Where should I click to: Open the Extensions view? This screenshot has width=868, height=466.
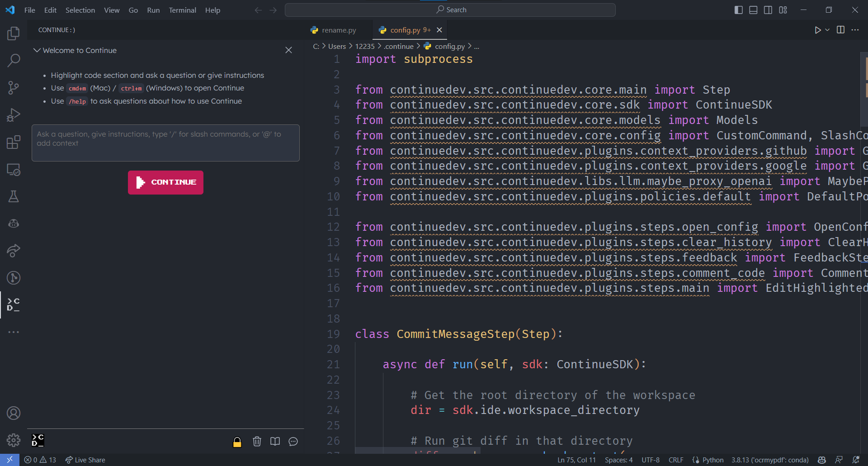[13, 142]
